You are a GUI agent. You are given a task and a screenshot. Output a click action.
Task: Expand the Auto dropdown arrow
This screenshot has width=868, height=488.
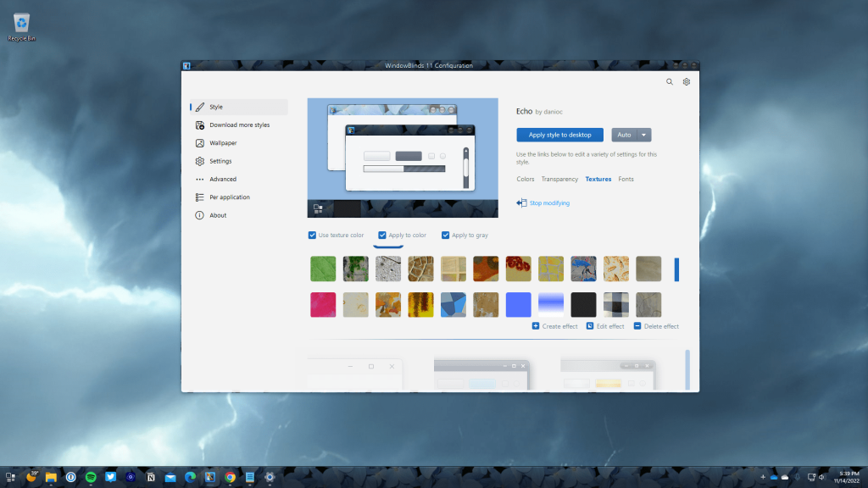pos(644,135)
